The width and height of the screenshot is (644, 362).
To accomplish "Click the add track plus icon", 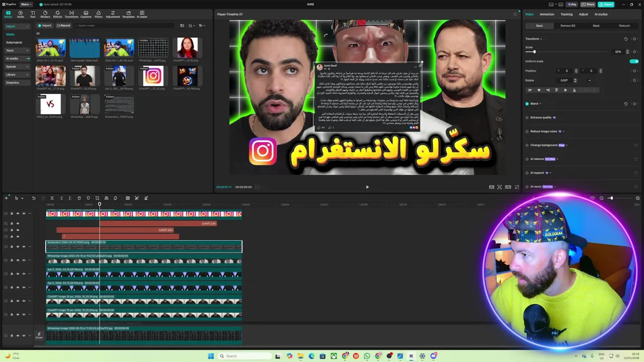I will (x=7, y=198).
